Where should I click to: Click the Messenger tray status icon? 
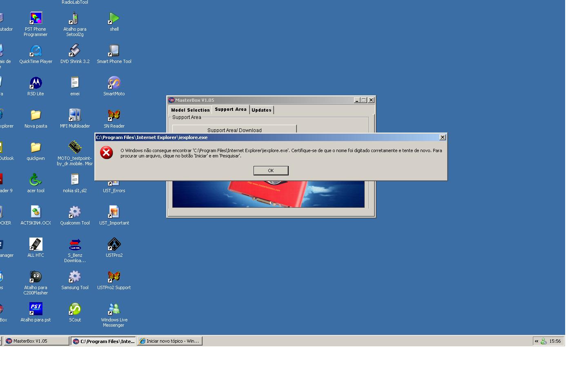(543, 341)
